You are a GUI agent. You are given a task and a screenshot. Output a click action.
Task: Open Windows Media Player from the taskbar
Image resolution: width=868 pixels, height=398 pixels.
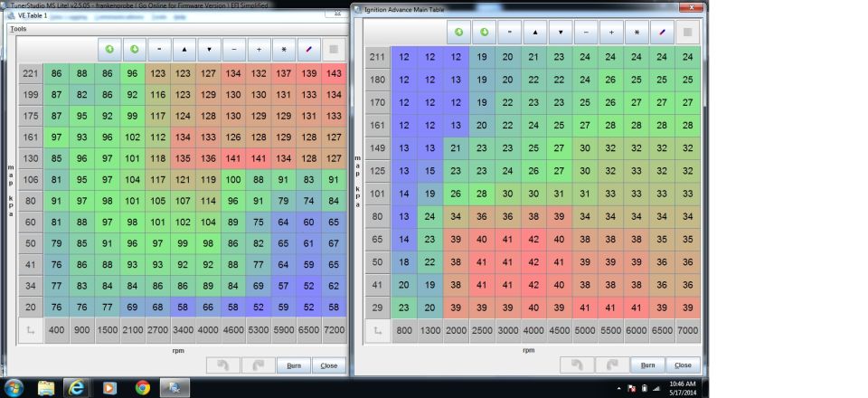click(109, 387)
